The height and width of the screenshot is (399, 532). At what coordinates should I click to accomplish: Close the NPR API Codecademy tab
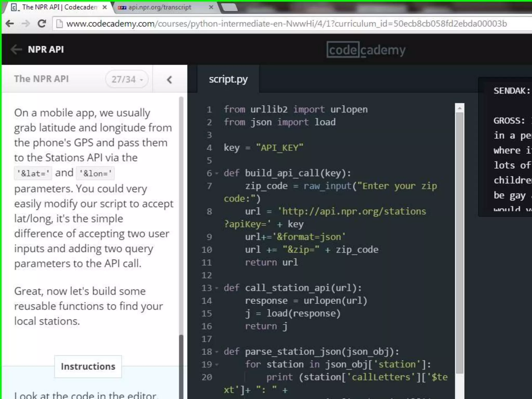(x=104, y=7)
